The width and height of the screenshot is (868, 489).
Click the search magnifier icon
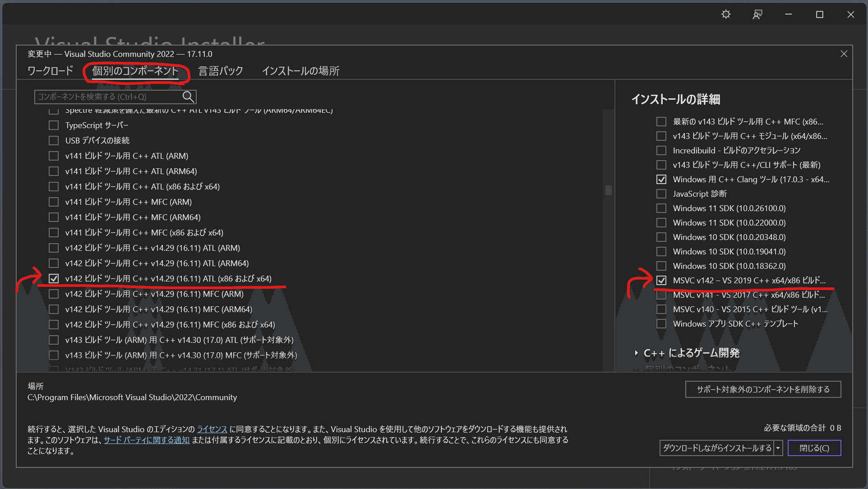coord(188,97)
